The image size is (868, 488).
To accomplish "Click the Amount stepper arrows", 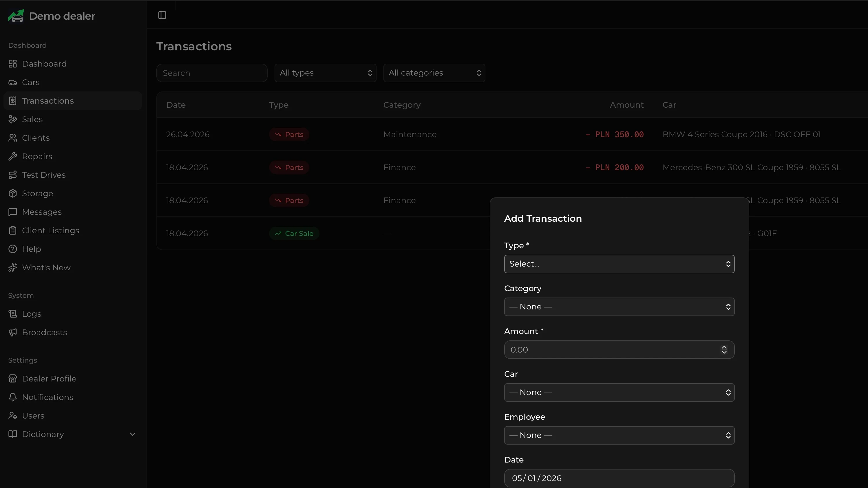I will (x=724, y=350).
